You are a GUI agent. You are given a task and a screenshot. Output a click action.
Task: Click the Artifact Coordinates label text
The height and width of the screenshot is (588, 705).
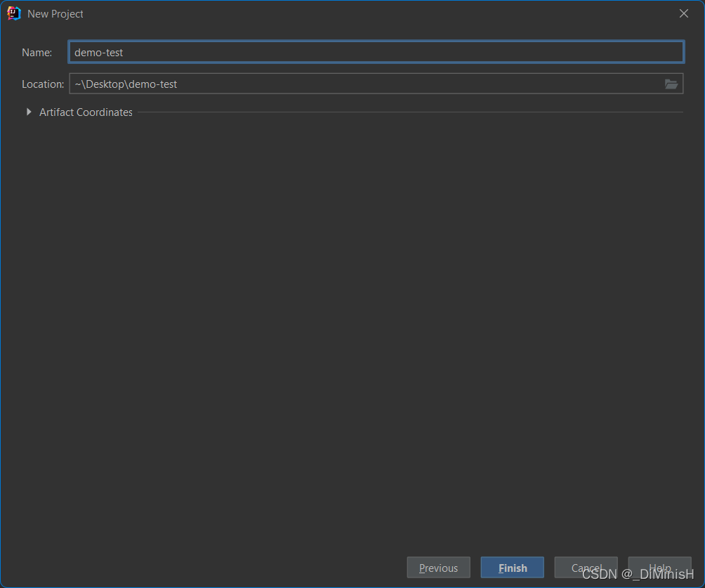[x=86, y=112]
